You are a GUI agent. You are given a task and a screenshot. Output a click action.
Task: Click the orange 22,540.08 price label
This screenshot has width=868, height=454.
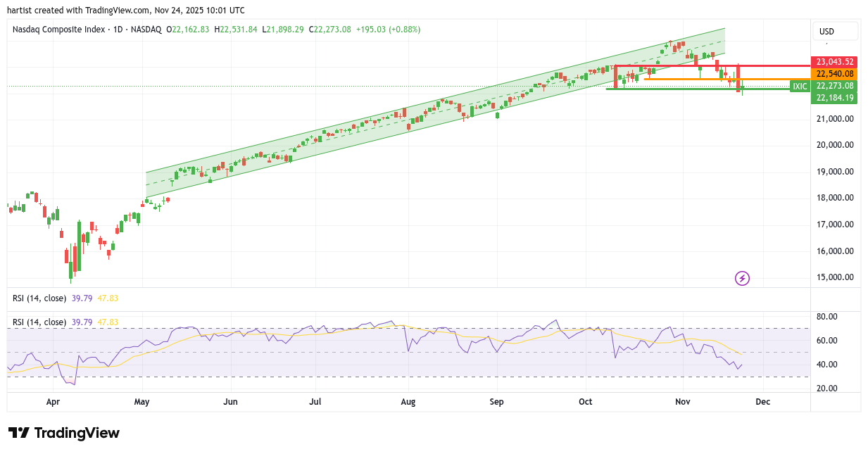[x=834, y=74]
